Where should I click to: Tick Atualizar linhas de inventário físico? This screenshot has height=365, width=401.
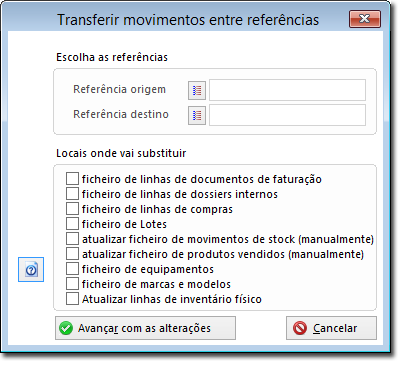point(72,299)
